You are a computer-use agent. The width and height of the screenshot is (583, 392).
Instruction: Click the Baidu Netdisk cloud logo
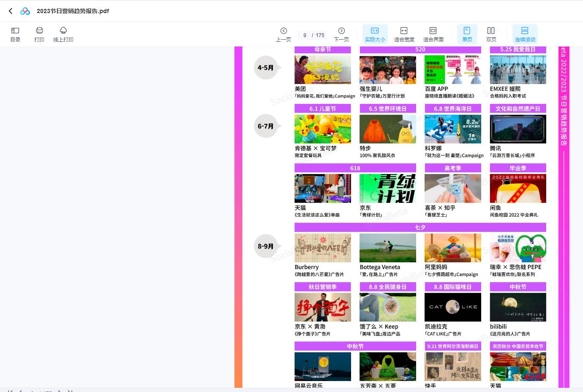click(x=25, y=11)
